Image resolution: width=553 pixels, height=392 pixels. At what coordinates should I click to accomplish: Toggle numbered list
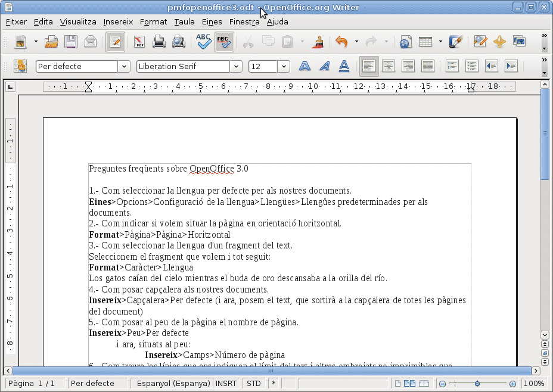pyautogui.click(x=452, y=66)
